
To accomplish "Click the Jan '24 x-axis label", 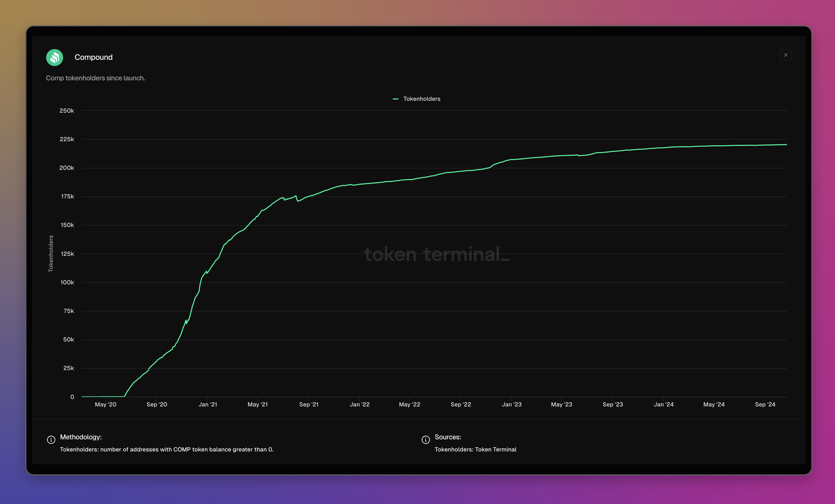I will pyautogui.click(x=663, y=405).
